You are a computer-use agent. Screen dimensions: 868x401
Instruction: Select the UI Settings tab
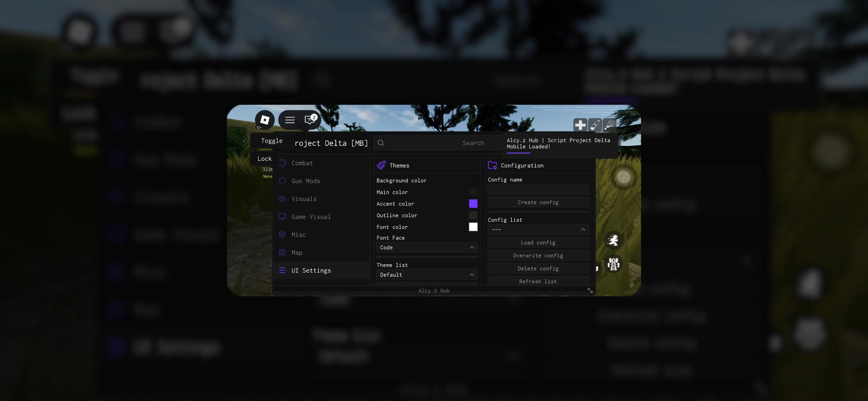point(321,270)
